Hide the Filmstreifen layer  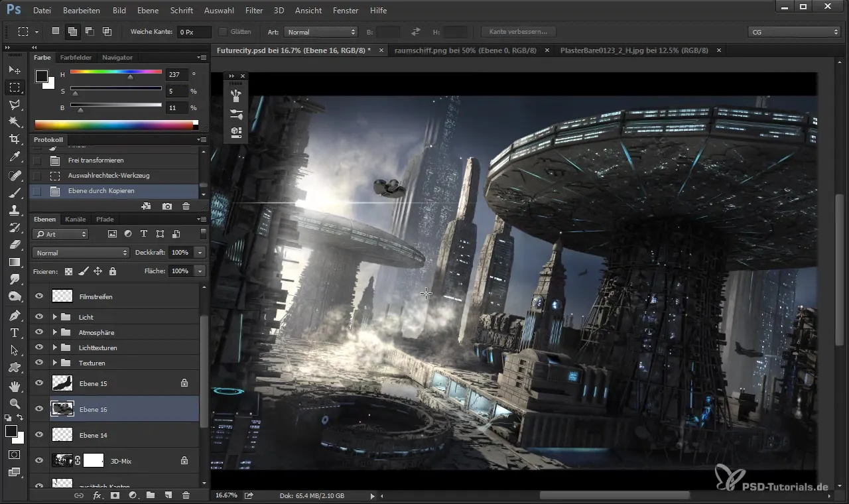[39, 296]
